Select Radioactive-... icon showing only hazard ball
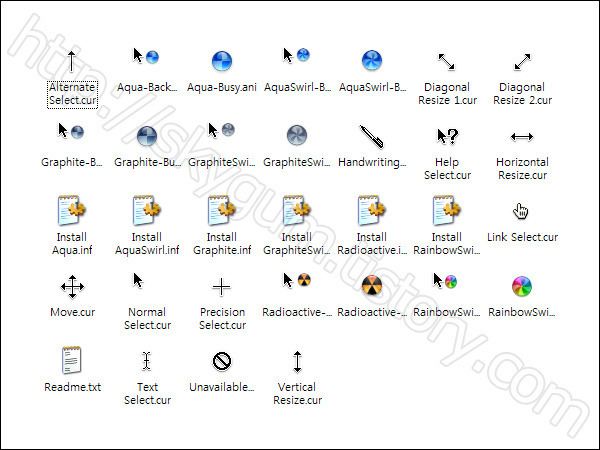 [372, 286]
